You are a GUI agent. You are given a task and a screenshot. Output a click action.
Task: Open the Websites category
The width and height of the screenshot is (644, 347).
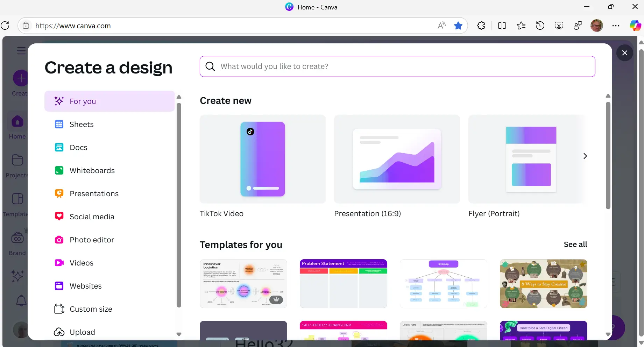point(109,286)
